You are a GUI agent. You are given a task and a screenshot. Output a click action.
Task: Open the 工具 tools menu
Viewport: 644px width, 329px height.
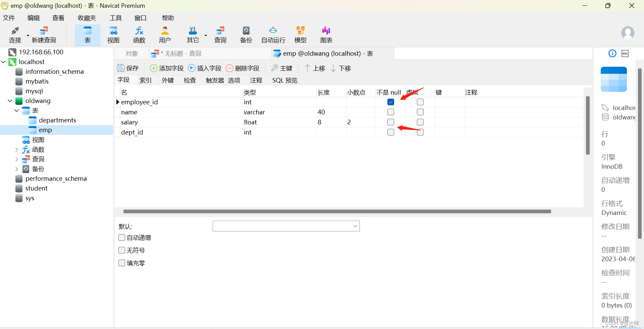[x=116, y=18]
